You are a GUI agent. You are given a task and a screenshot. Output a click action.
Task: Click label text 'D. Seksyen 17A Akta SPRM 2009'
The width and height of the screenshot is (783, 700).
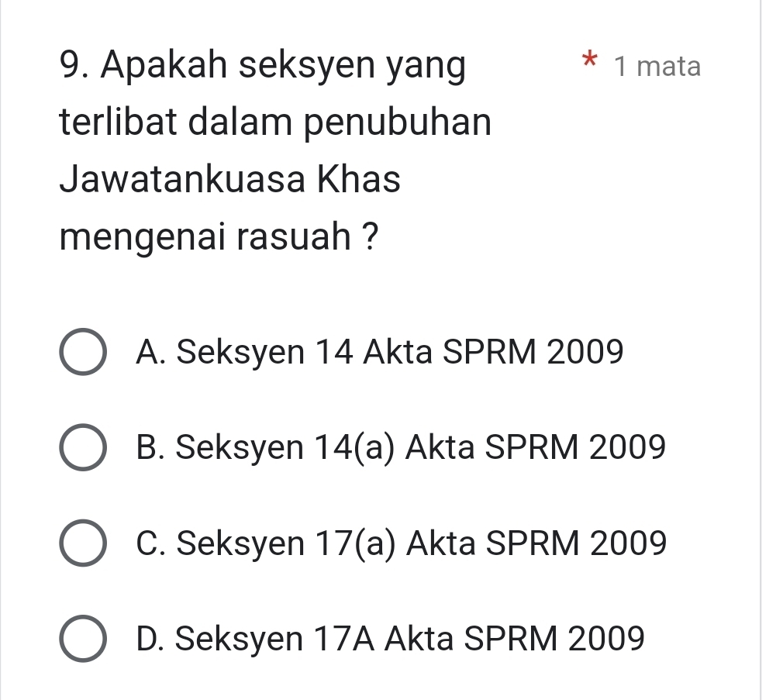[389, 639]
